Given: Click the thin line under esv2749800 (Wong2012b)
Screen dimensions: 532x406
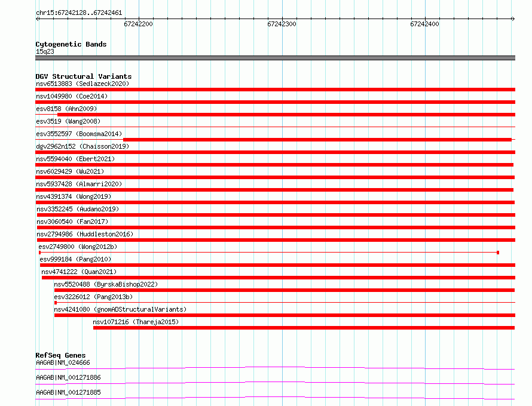Looking at the screenshot, I should coord(269,253).
